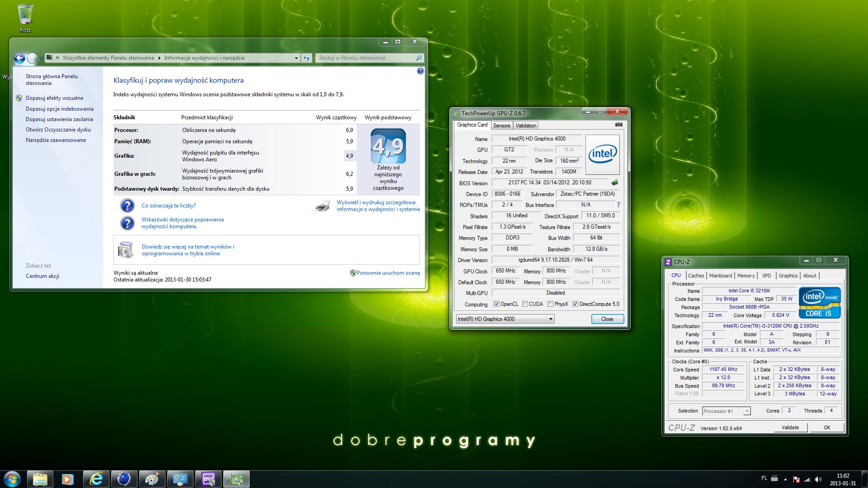
Task: Click the volume speaker tray icon
Action: (x=818, y=479)
